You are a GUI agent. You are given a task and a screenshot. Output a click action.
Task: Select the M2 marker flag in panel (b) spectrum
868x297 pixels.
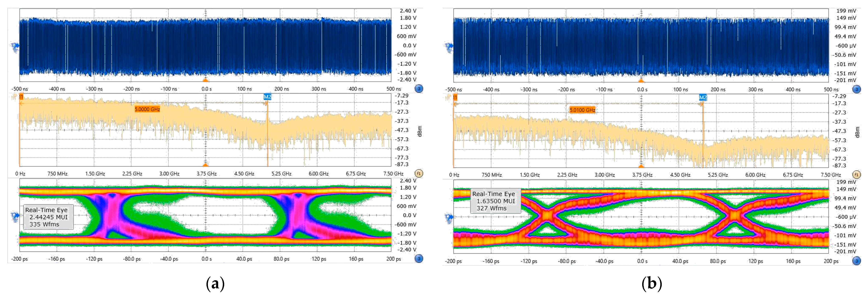[702, 98]
